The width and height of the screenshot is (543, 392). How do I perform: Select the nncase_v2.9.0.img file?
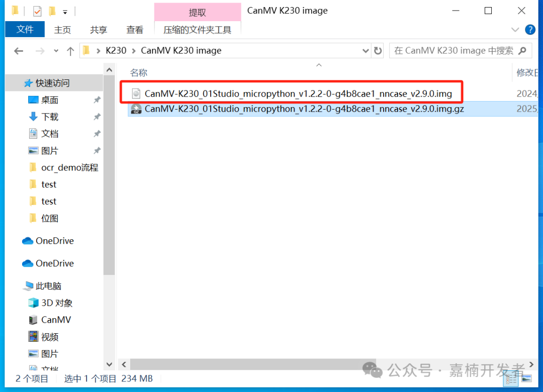click(x=298, y=93)
